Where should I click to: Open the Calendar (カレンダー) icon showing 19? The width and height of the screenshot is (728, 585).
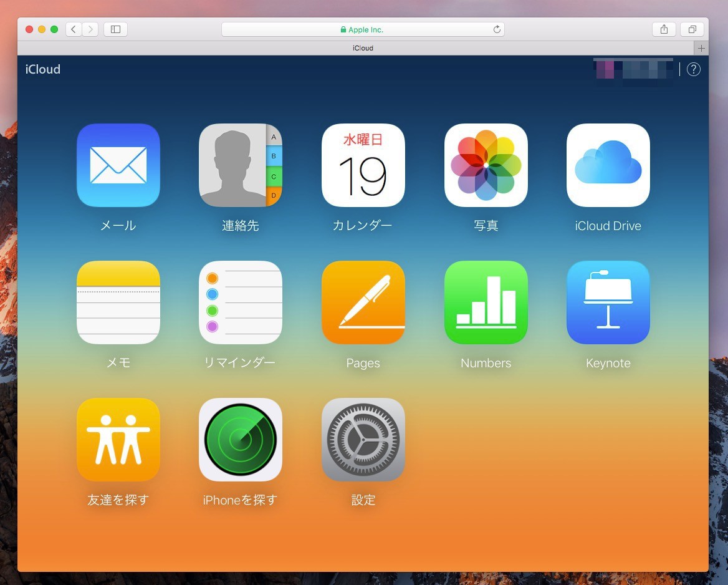click(363, 165)
